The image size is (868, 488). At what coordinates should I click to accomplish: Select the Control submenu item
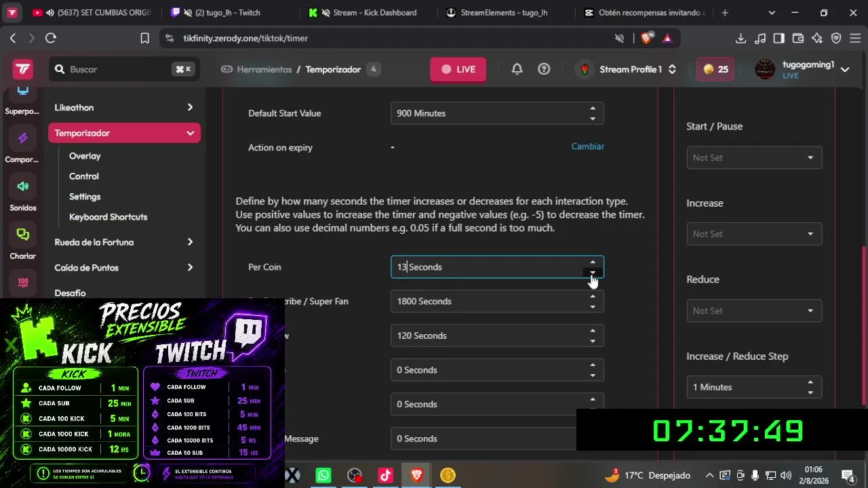point(84,176)
